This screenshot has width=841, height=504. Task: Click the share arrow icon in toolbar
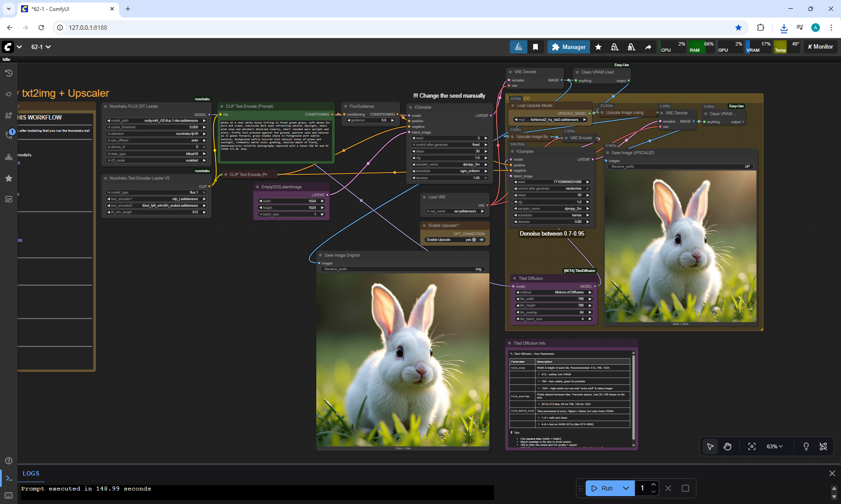click(x=648, y=47)
